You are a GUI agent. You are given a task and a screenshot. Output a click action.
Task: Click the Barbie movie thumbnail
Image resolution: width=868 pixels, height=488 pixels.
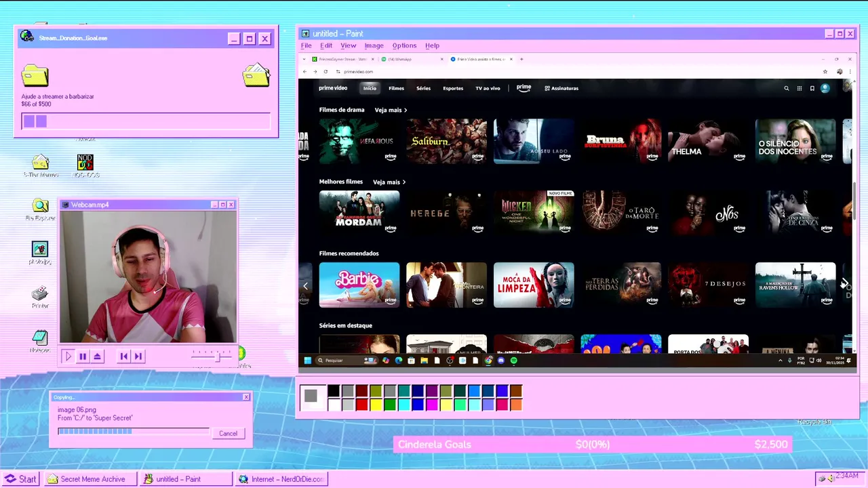tap(359, 285)
